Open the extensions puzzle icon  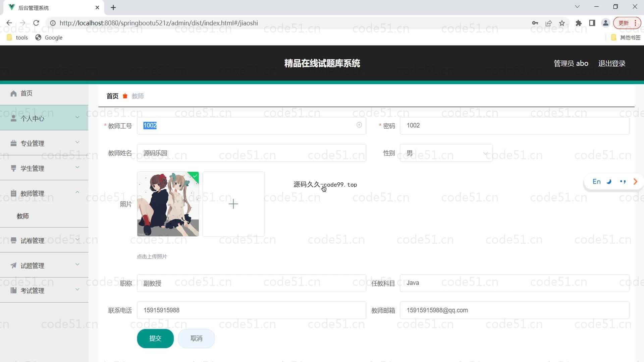tap(579, 23)
